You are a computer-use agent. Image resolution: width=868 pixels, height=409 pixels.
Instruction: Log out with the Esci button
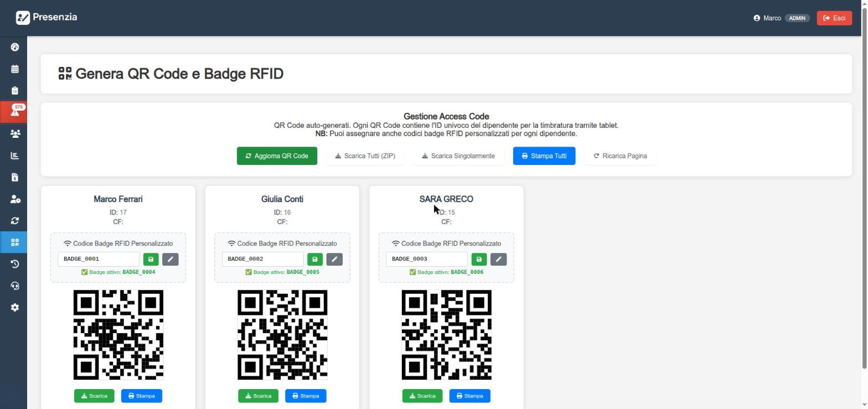coord(834,18)
